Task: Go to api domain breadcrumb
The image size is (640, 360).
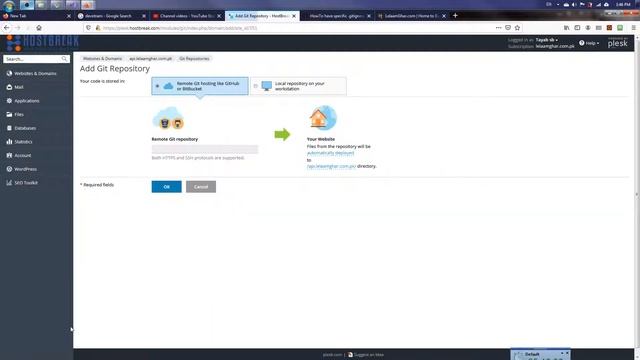Action: 151,59
